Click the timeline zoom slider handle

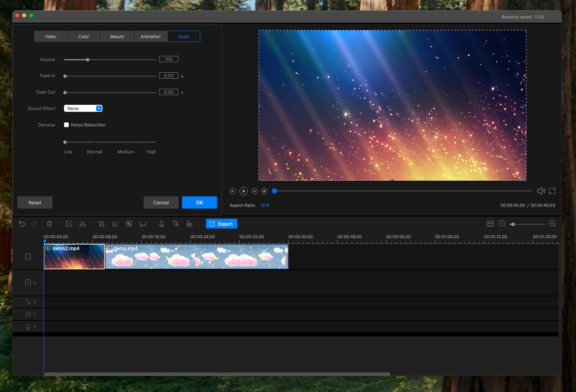coord(513,224)
